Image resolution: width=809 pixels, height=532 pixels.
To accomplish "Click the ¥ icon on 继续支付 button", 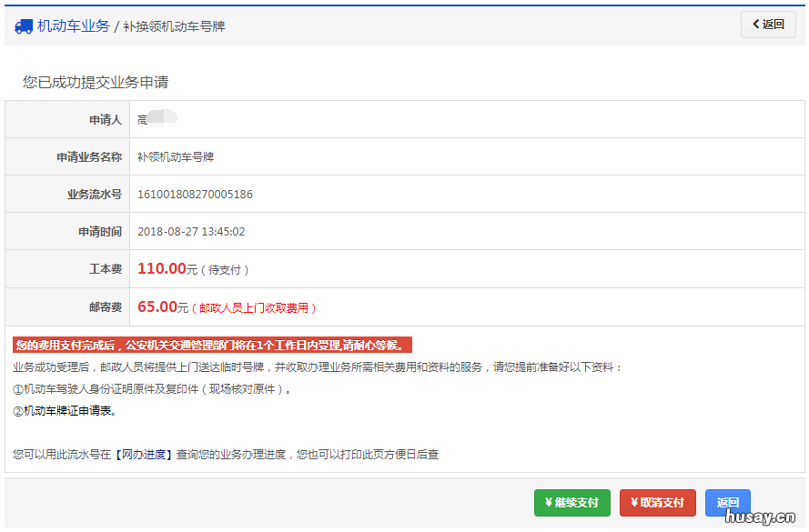I will [550, 502].
